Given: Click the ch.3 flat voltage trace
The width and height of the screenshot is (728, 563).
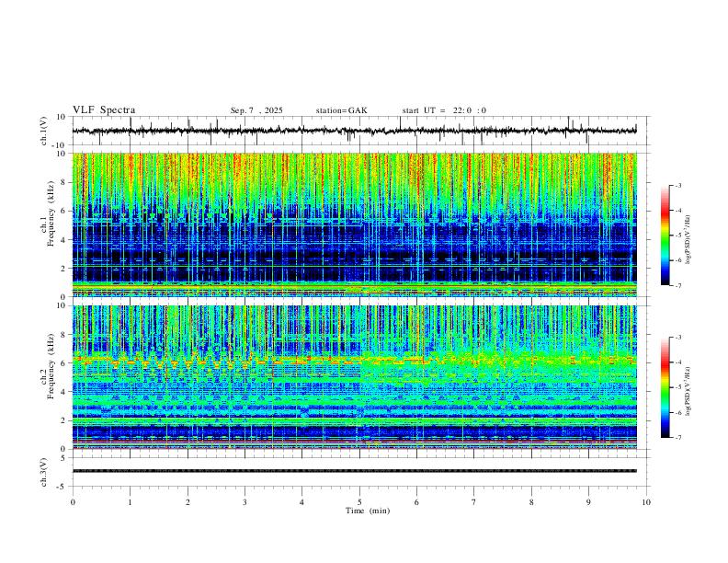Looking at the screenshot, I should pyautogui.click(x=355, y=471).
